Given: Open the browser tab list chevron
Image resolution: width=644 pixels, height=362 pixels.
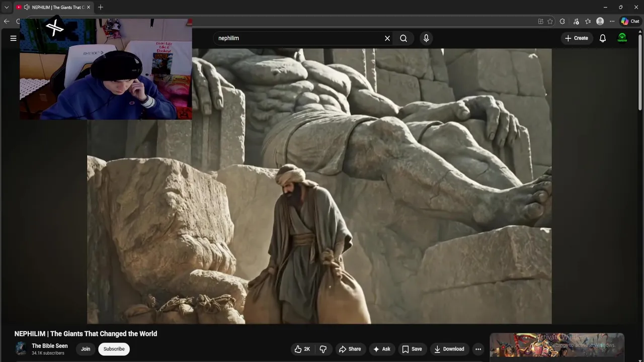Looking at the screenshot, I should (x=7, y=7).
